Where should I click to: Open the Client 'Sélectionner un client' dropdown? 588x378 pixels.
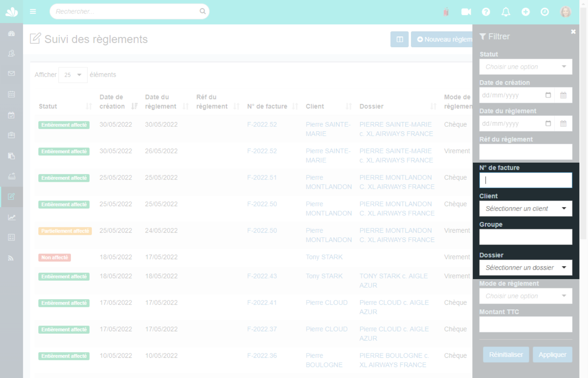point(526,209)
